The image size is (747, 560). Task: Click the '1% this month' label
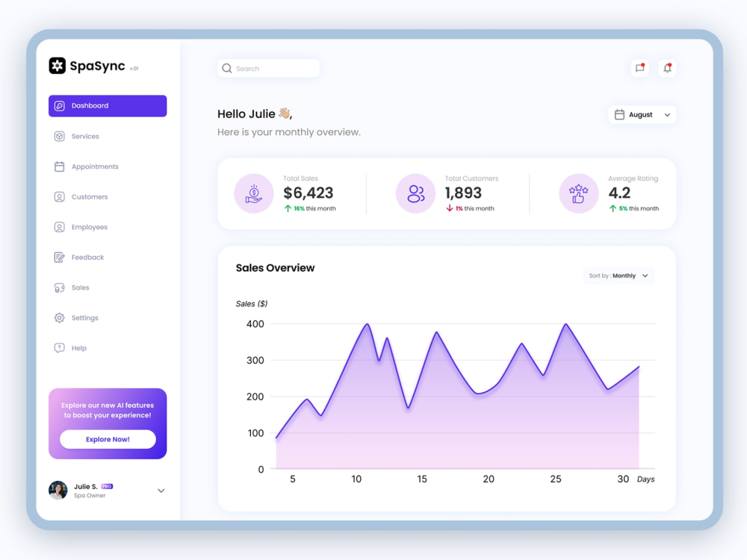474,208
